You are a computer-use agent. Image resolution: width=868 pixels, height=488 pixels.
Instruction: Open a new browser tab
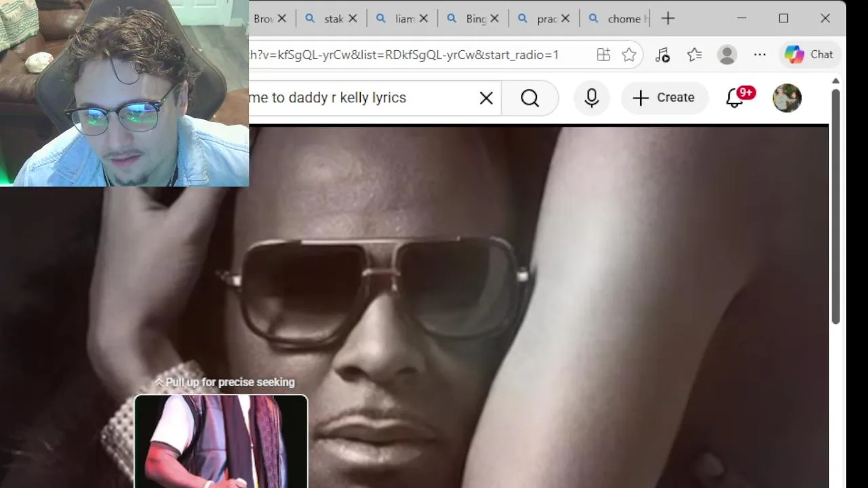tap(668, 19)
